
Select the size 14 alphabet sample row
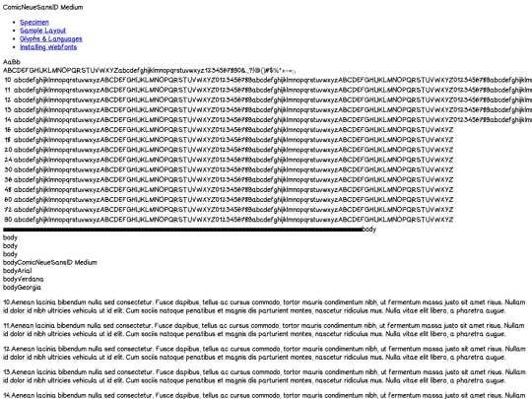click(268, 120)
